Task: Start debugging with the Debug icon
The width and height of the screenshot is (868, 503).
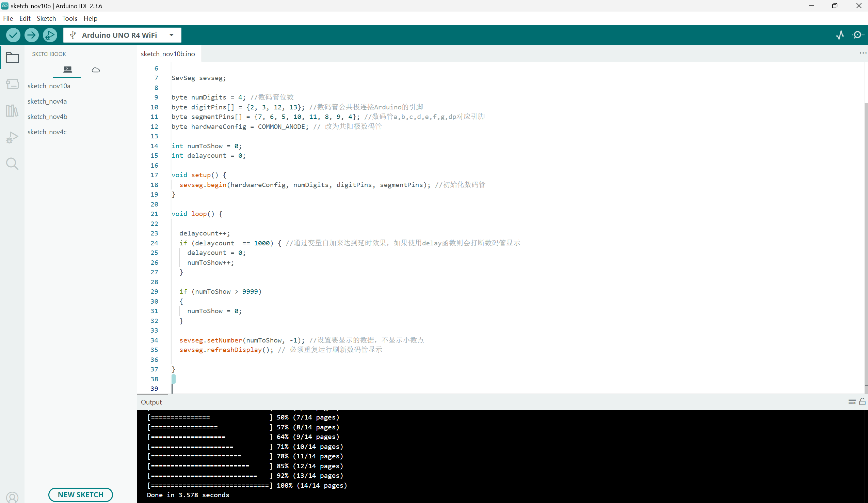Action: pos(50,35)
